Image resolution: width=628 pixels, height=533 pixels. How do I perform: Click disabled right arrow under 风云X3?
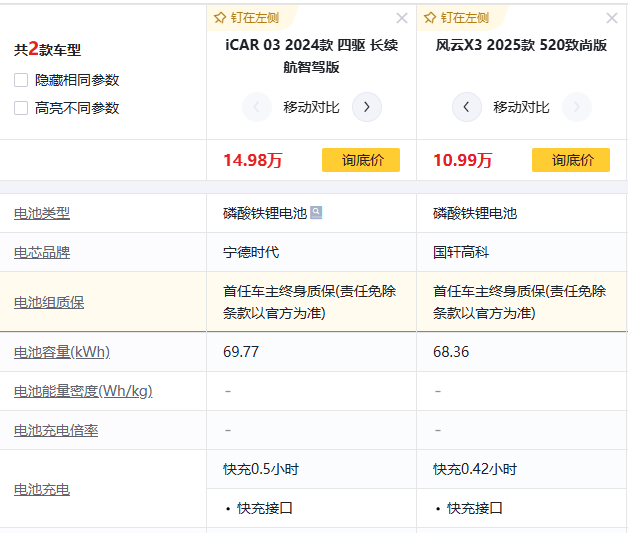pos(577,107)
